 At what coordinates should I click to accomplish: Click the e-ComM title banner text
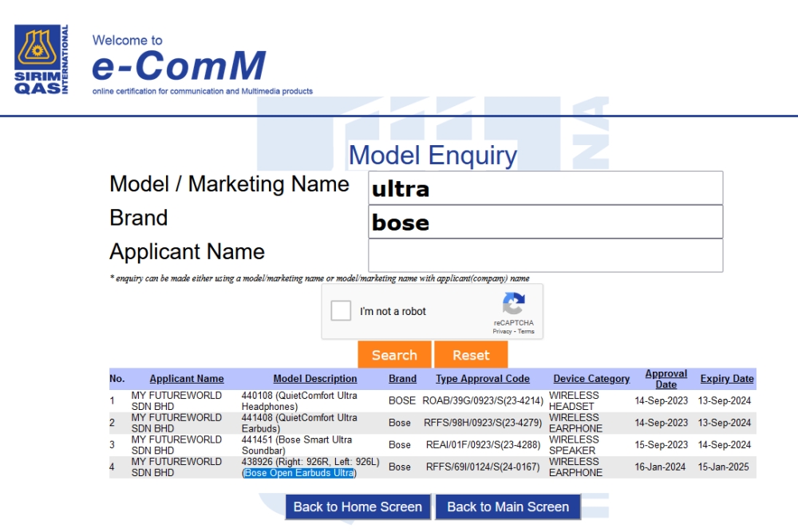click(x=179, y=65)
